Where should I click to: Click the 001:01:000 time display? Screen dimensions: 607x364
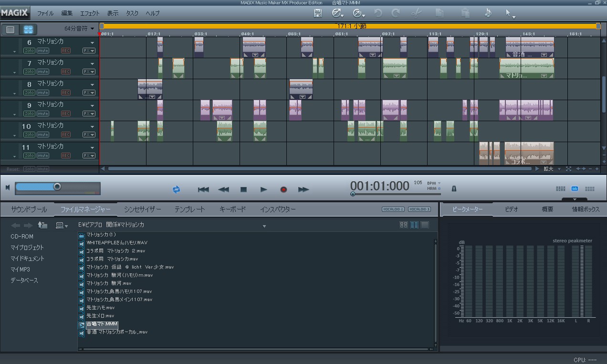click(380, 186)
